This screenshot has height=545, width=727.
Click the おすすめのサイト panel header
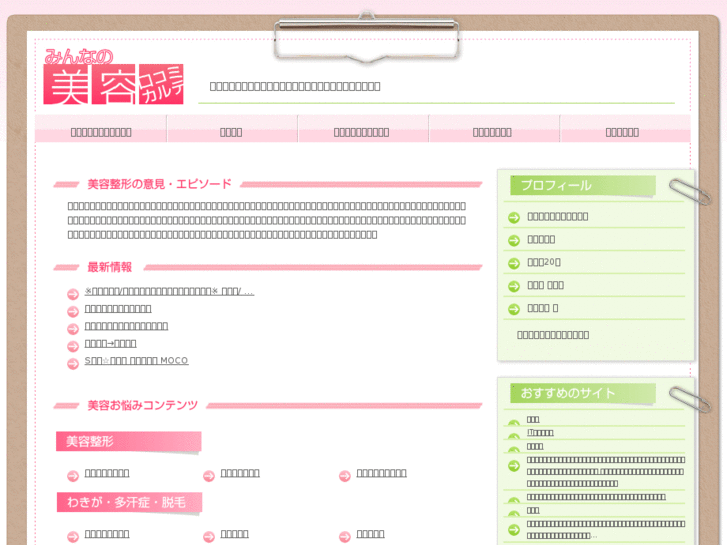(x=583, y=393)
